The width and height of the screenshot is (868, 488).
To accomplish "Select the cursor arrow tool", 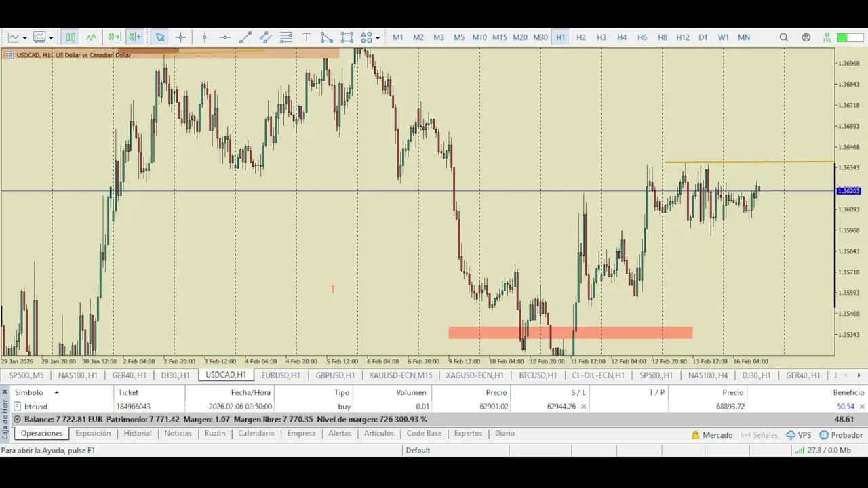I will pyautogui.click(x=160, y=37).
